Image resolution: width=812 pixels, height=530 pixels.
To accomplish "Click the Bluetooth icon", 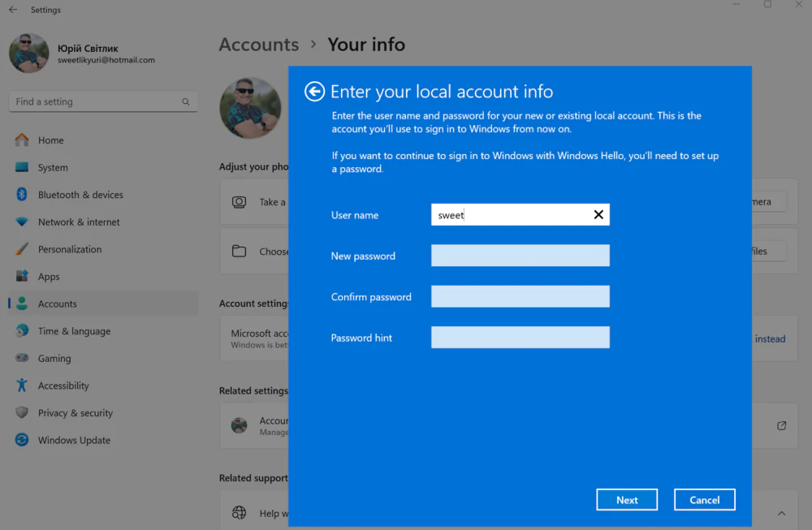I will [x=22, y=194].
